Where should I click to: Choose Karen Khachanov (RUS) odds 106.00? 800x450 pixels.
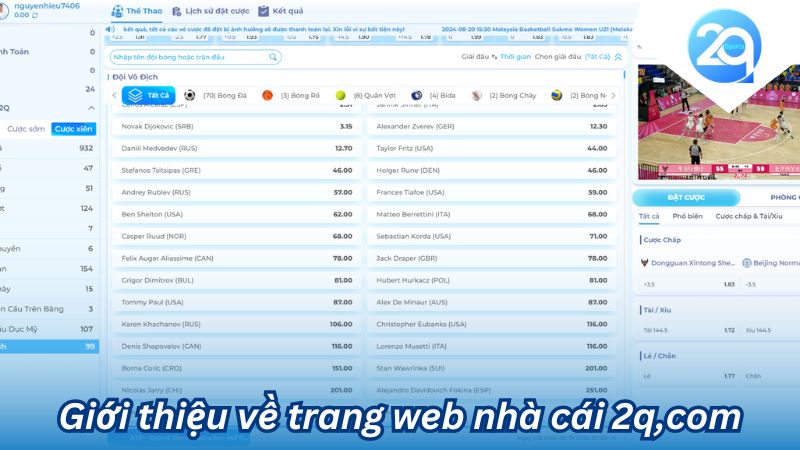[x=237, y=324]
